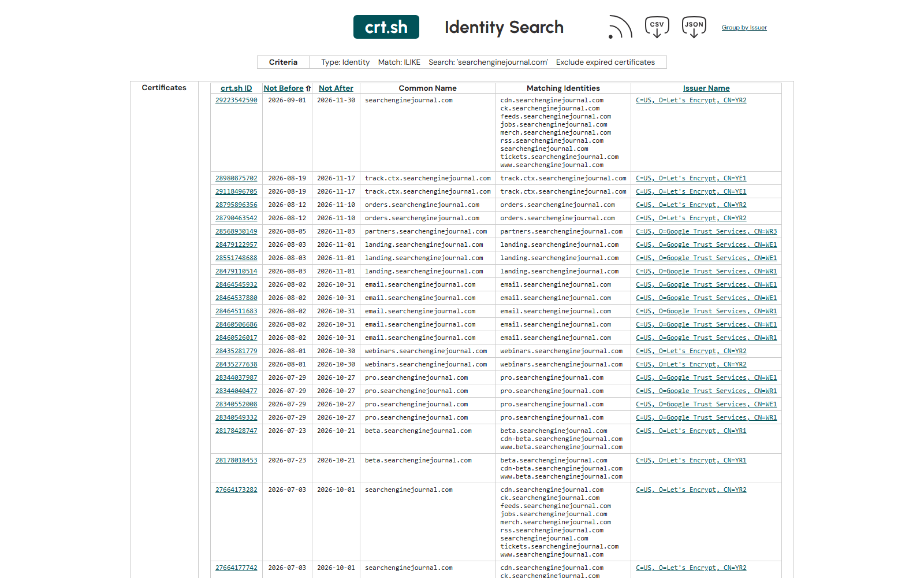Image resolution: width=924 pixels, height=578 pixels.
Task: Open Let's Encrypt YR2 issuer for 28435281779
Action: pos(691,351)
